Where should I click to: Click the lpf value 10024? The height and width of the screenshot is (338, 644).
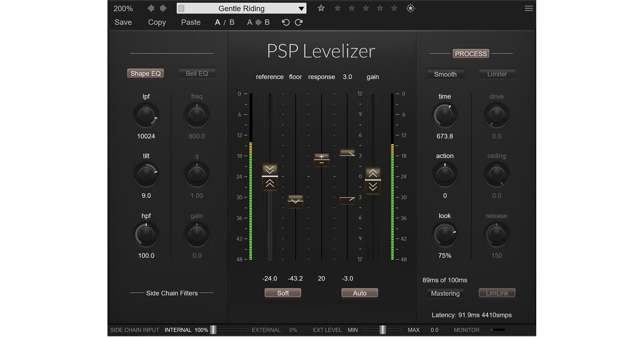coord(146,136)
